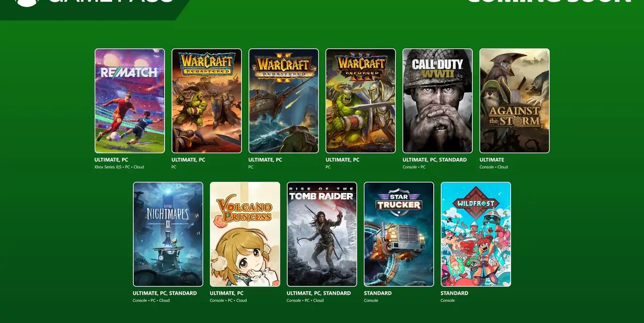
Task: Open the Call of Duty WWII cover
Action: click(x=438, y=101)
